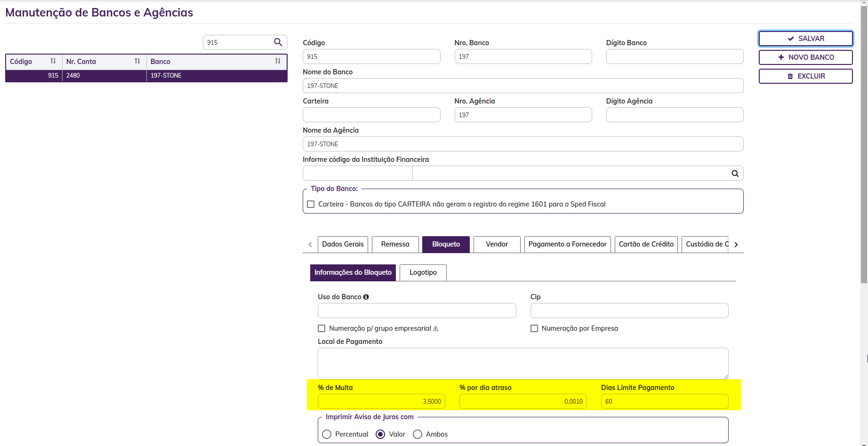868x446 pixels.
Task: Select the Percentual radio option
Action: 327,434
